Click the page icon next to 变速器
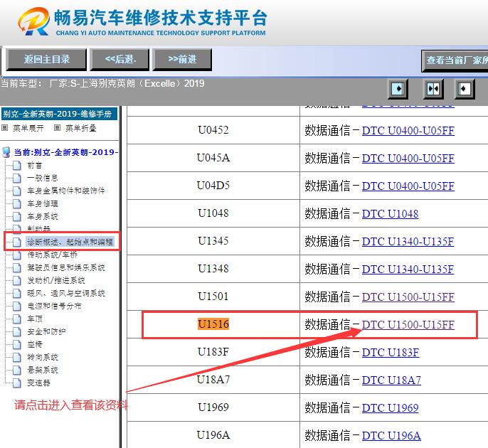 click(x=17, y=383)
